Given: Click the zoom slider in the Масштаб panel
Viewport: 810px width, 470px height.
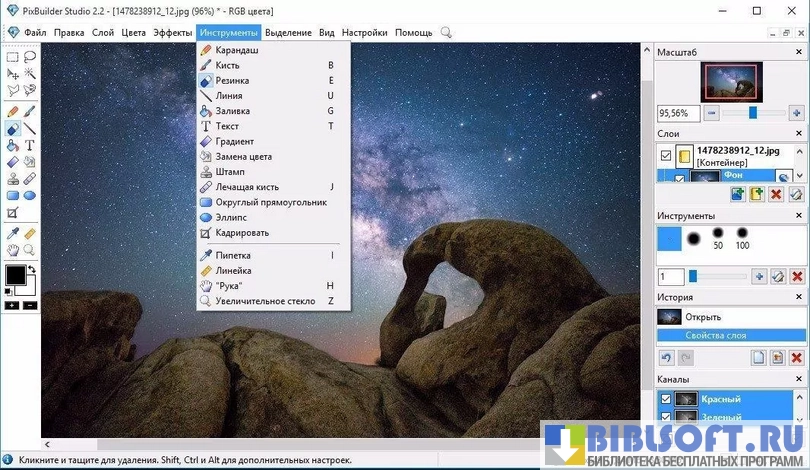Looking at the screenshot, I should [752, 113].
